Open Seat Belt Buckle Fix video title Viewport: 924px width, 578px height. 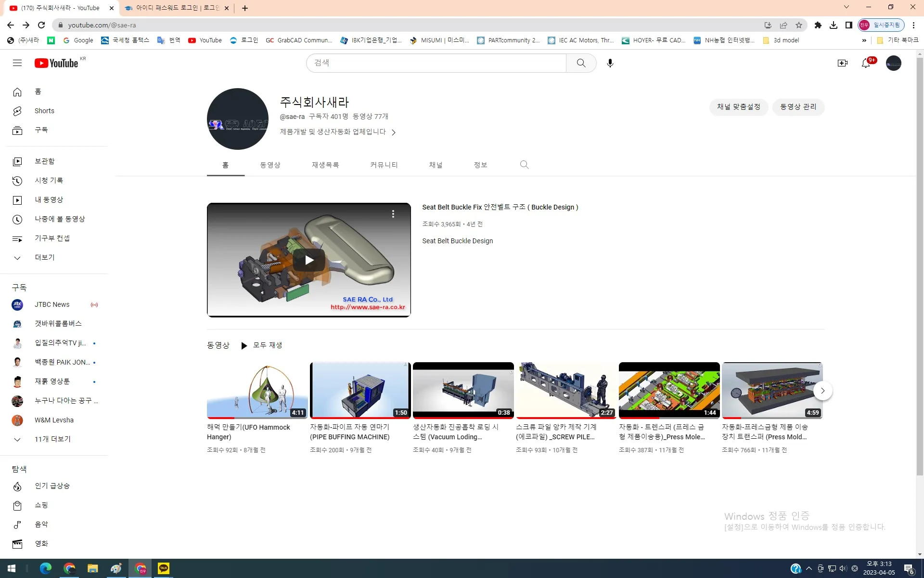(500, 207)
